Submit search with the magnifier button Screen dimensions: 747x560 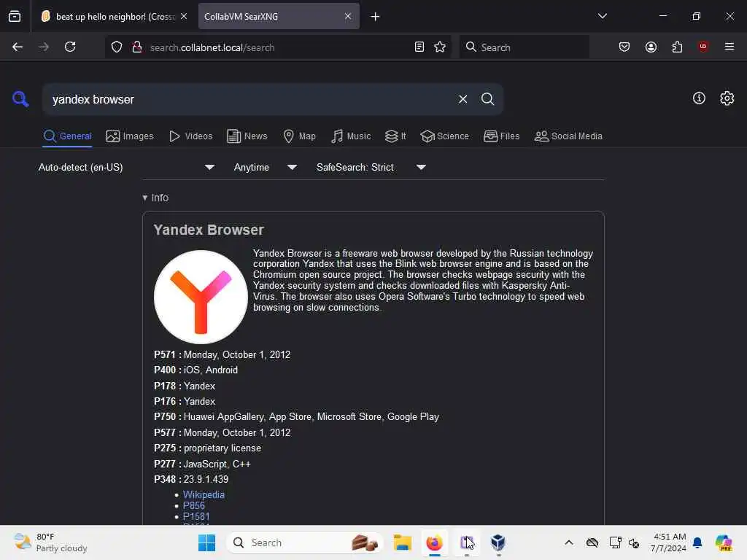click(x=487, y=99)
